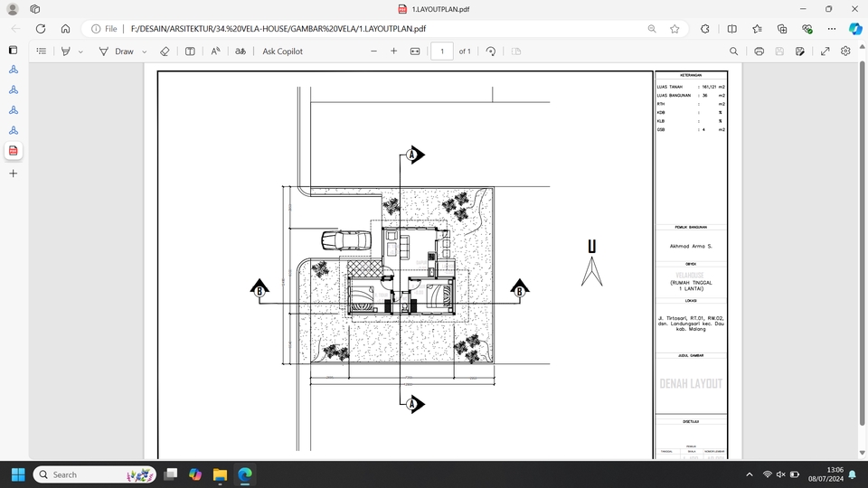The image size is (868, 488).
Task: Select the 1.LAYOUTPLAN.pdf vertical tab
Action: [14, 151]
